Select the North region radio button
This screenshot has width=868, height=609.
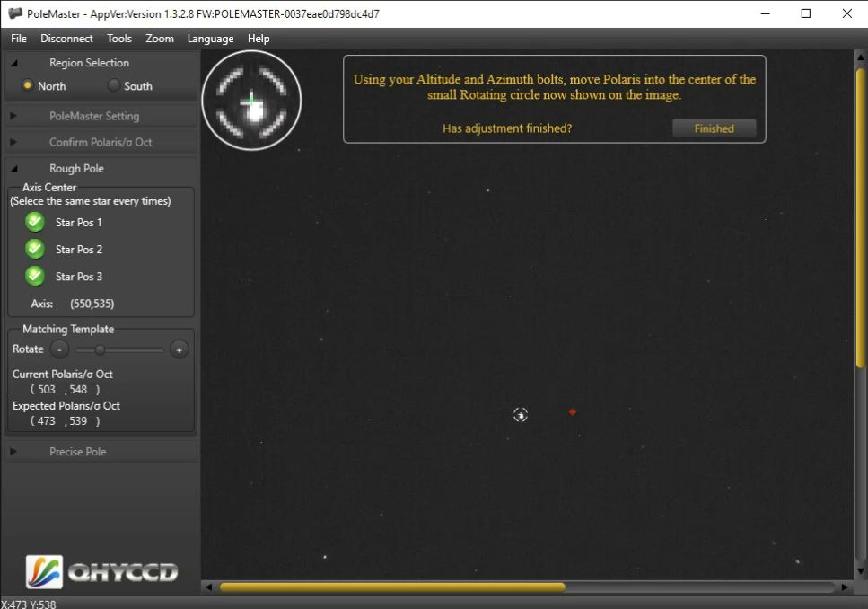point(28,86)
